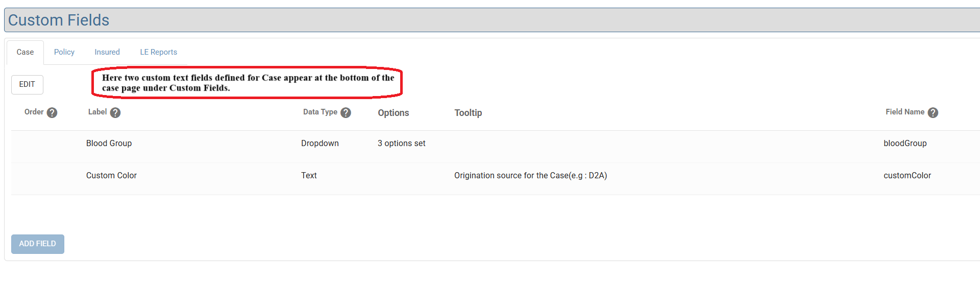Click the ADD FIELD button
The image size is (980, 283).
[38, 244]
